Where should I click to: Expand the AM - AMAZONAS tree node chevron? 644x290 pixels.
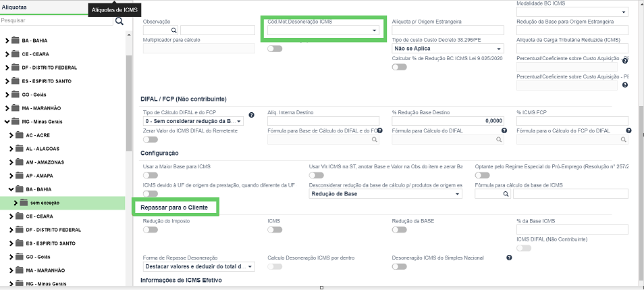pyautogui.click(x=11, y=162)
